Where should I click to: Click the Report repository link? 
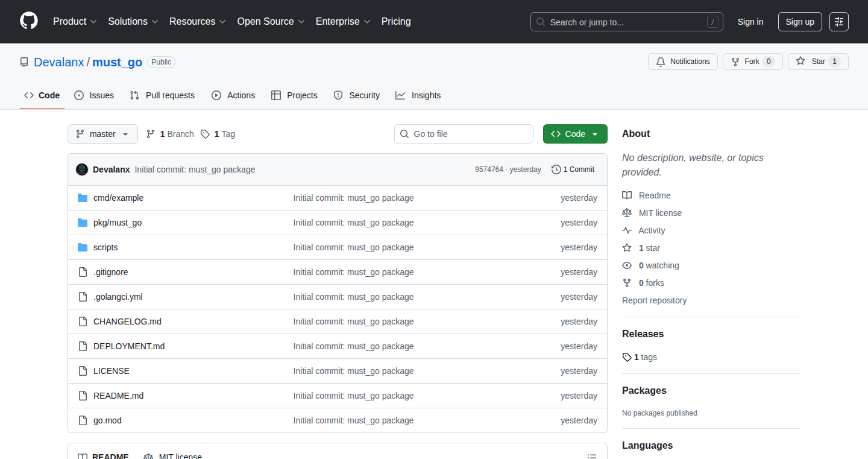coord(655,300)
